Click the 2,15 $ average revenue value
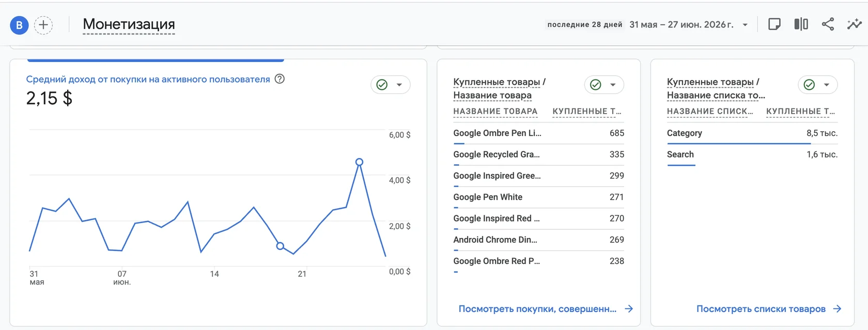Image resolution: width=868 pixels, height=330 pixels. 49,98
